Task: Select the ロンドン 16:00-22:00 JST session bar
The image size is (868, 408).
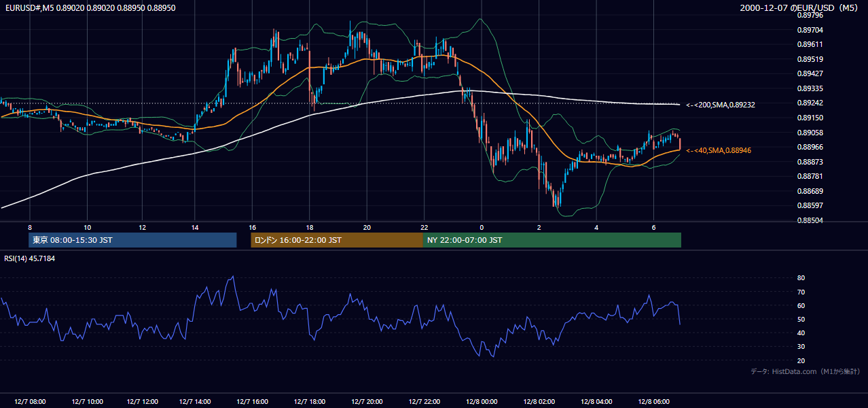Action: coord(337,240)
